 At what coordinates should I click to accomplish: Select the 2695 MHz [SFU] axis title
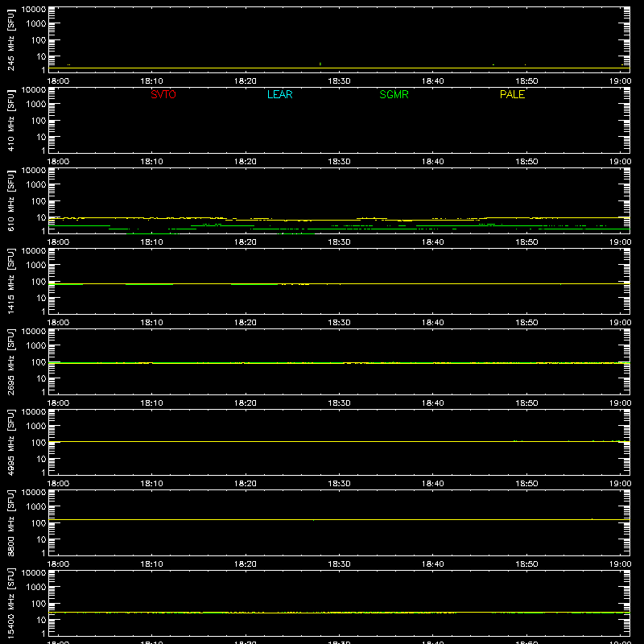click(10, 361)
